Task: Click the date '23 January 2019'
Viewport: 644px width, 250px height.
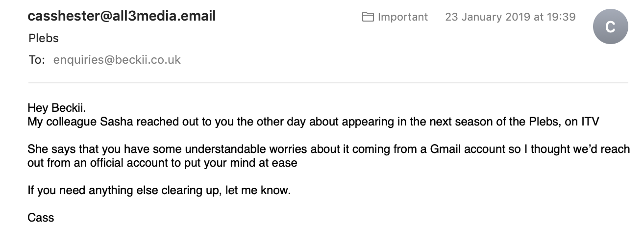Action: [488, 17]
